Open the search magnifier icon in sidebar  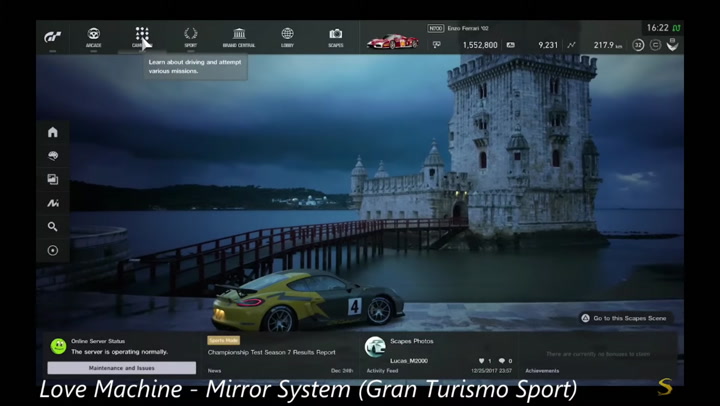(x=53, y=226)
